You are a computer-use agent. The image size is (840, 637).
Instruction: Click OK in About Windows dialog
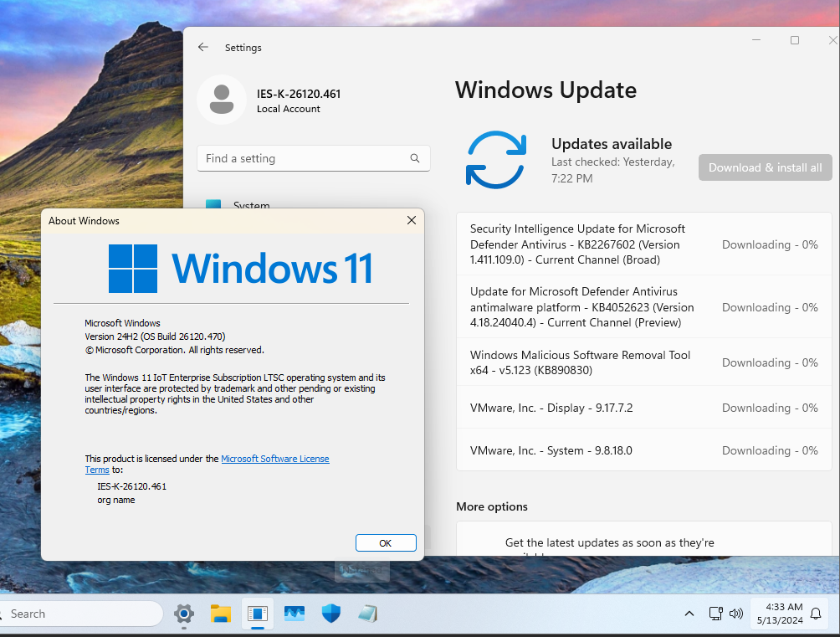[386, 542]
